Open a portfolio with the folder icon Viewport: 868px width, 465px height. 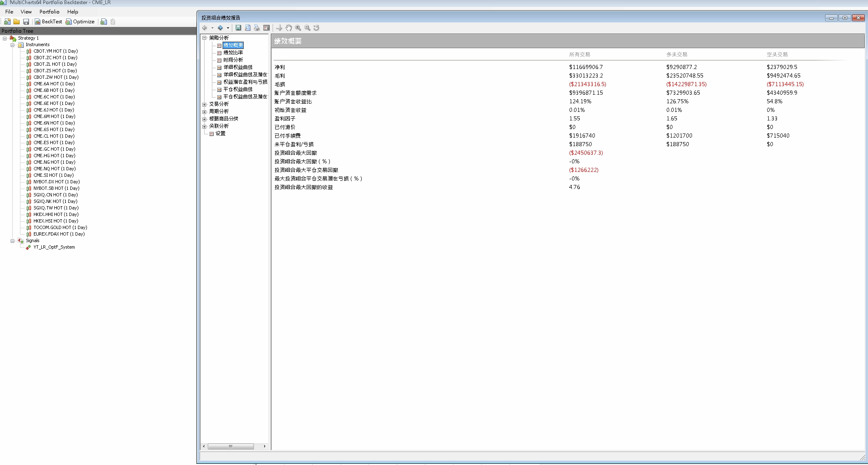(x=17, y=22)
